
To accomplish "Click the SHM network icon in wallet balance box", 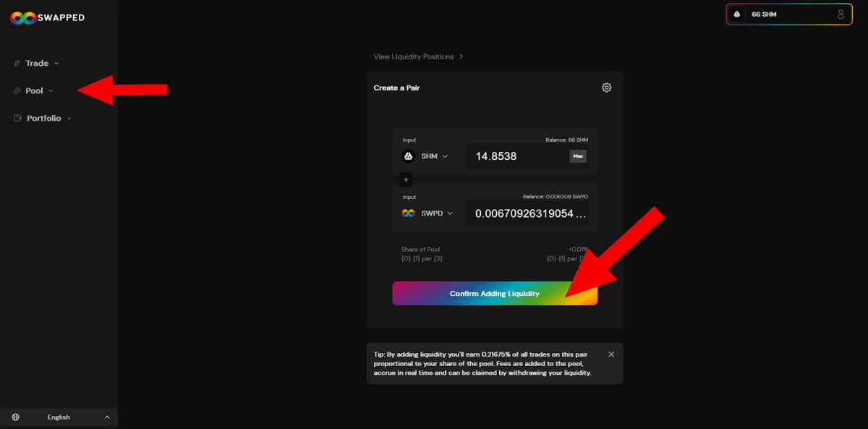I will click(736, 13).
